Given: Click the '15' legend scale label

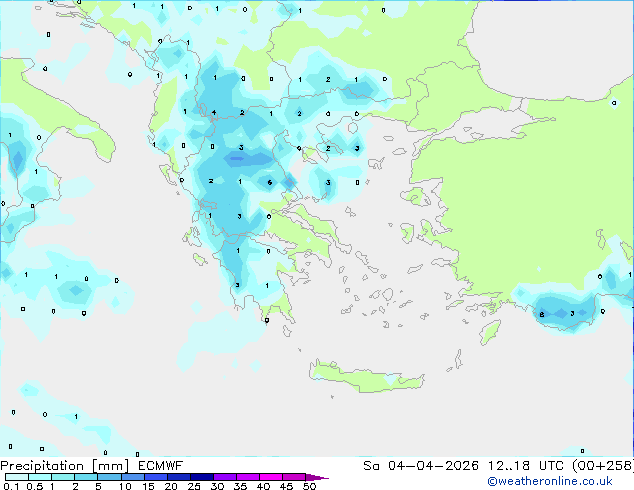Looking at the screenshot, I should [148, 486].
